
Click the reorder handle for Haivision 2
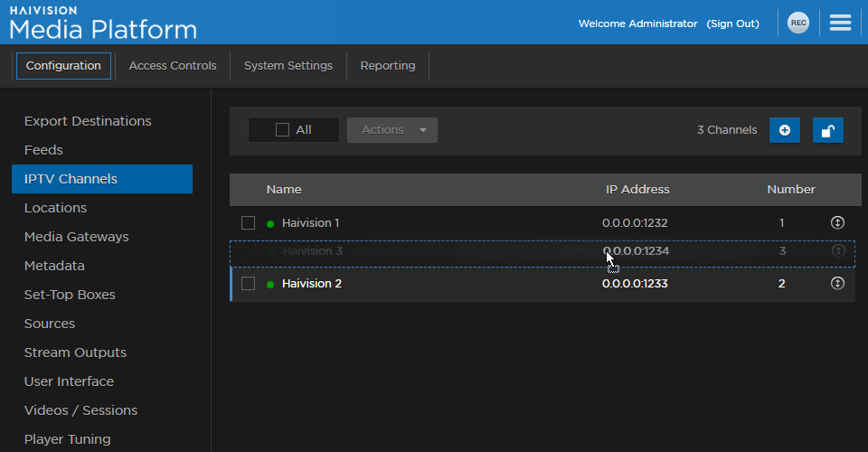837,284
